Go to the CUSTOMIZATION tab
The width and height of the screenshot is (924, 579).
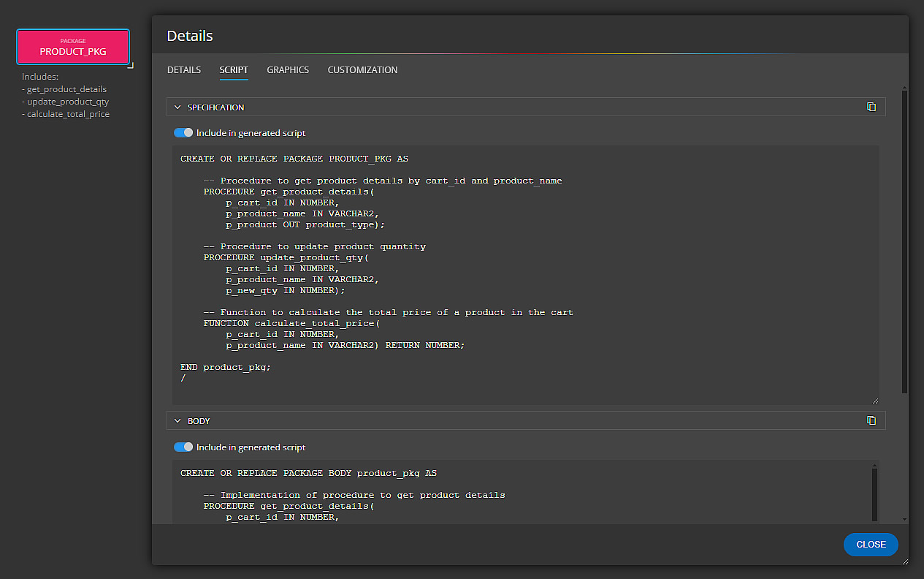(362, 69)
